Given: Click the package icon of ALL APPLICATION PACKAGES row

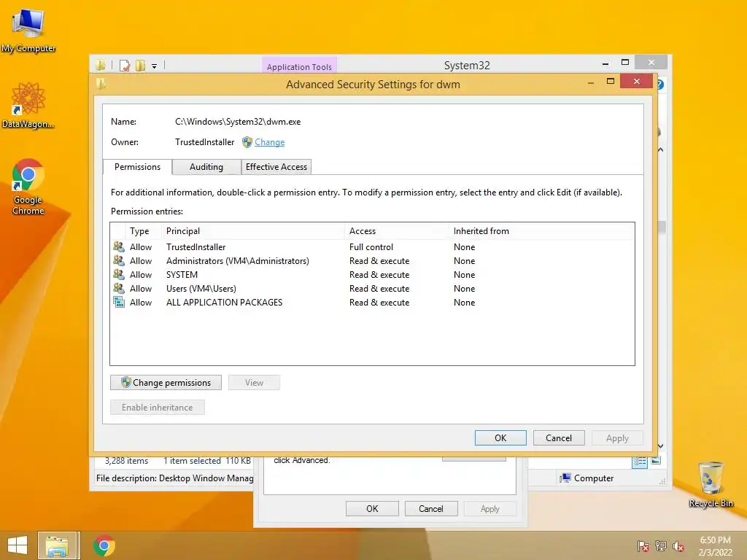Looking at the screenshot, I should click(119, 302).
